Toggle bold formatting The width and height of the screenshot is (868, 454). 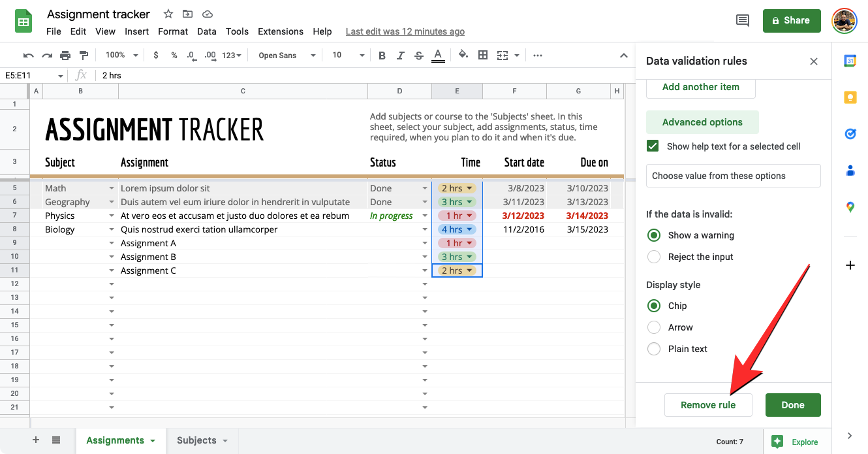click(382, 56)
